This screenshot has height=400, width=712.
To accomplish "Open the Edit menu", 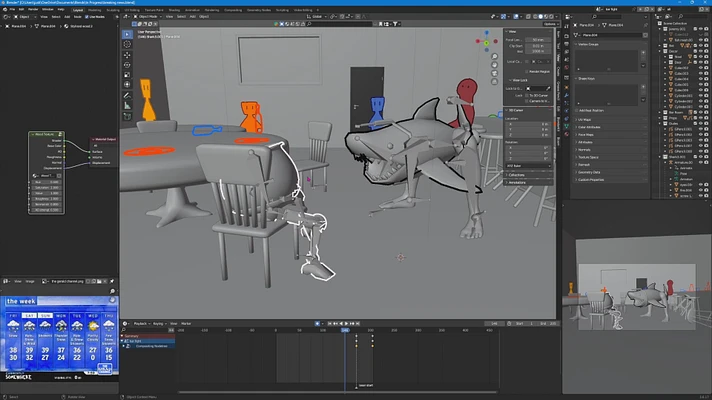I will tap(21, 9).
